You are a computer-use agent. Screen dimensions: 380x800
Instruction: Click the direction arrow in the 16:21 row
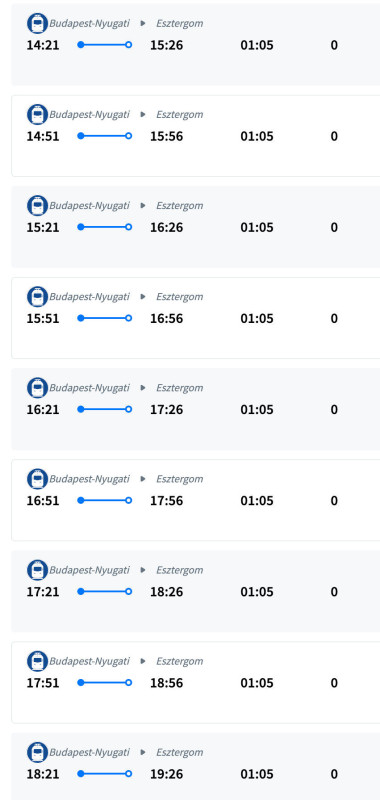click(x=143, y=387)
